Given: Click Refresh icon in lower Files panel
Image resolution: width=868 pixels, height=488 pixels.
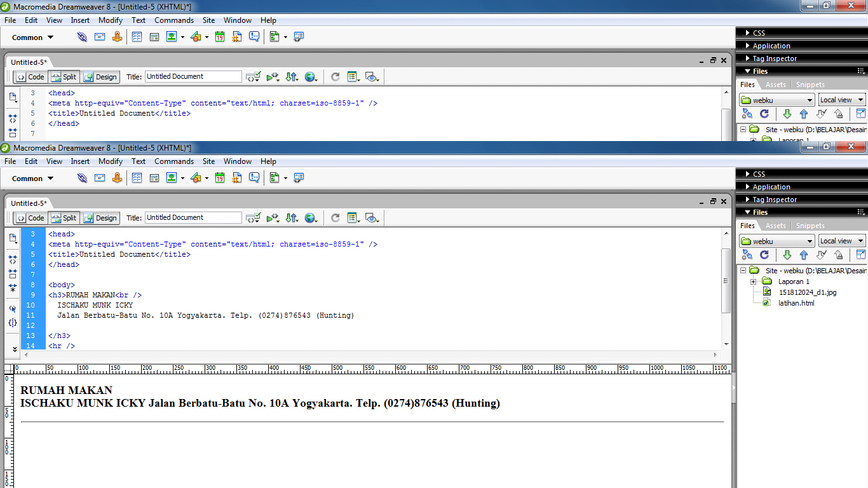Looking at the screenshot, I should [764, 255].
